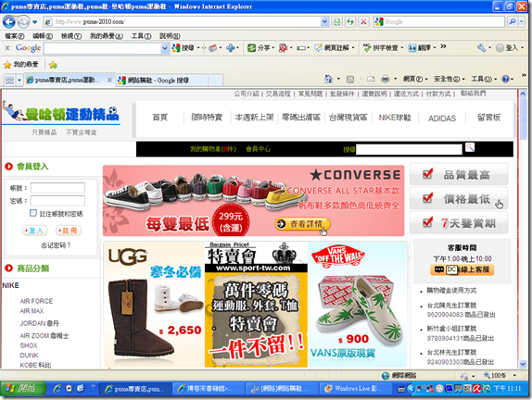Viewport: 532px width, 400px height.
Task: Open the View (檢視) menu
Action: [71, 35]
